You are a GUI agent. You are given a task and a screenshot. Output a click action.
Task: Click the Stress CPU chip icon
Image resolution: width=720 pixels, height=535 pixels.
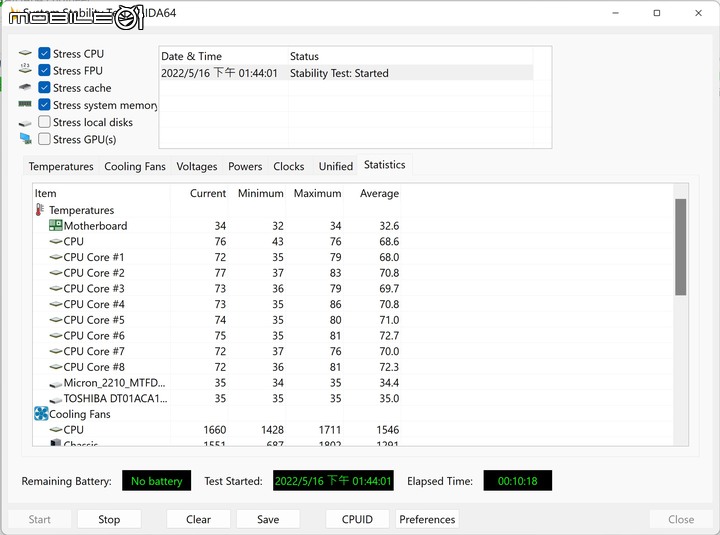(25, 54)
